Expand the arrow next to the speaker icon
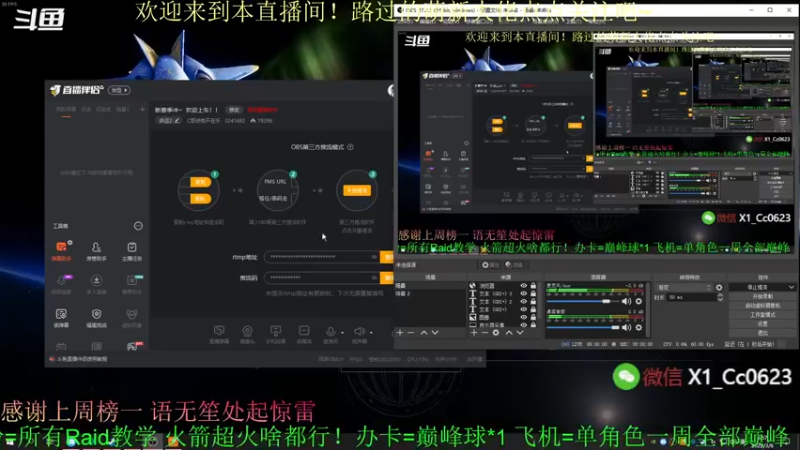 (371, 332)
